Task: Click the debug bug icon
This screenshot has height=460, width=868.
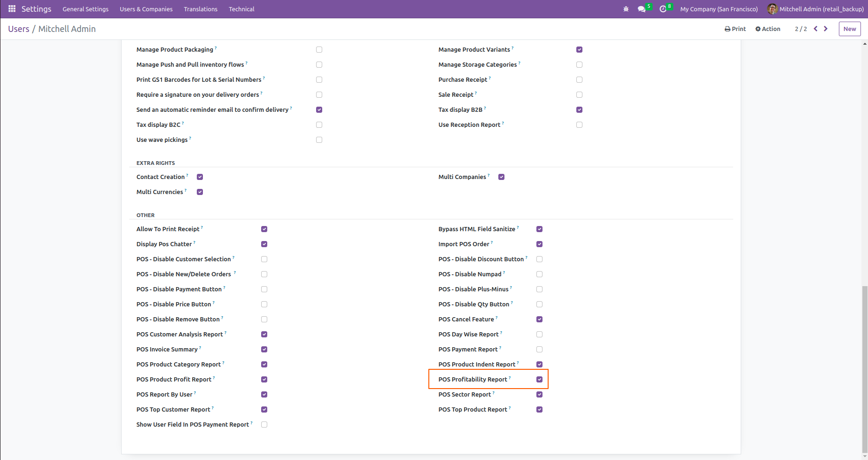Action: (626, 9)
